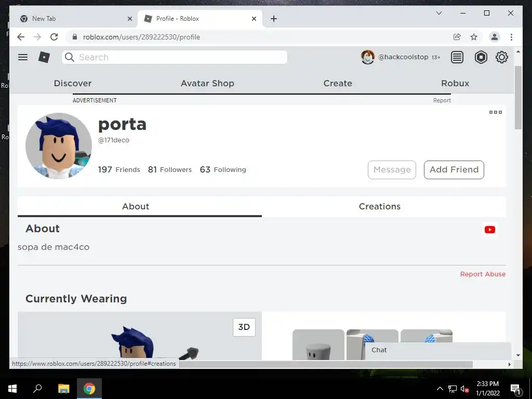Open Chrome three-dot menu
Viewport: 532px width, 399px height.
click(511, 37)
